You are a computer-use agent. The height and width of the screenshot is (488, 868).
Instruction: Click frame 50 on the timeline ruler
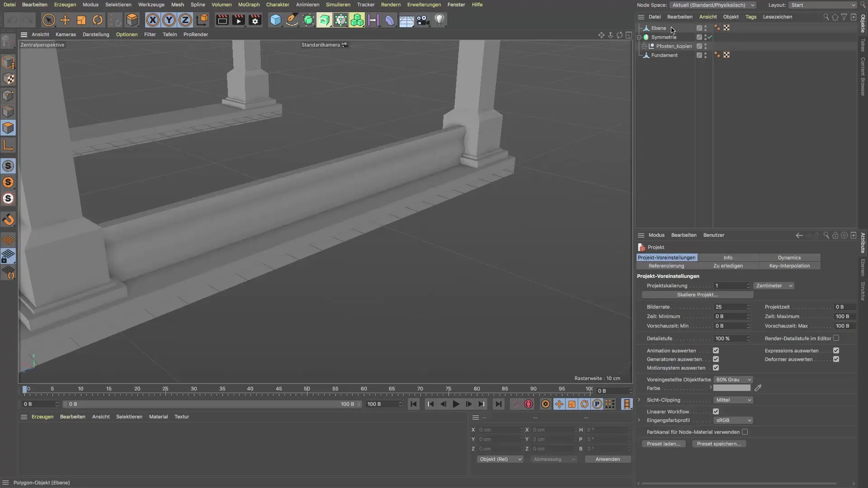coord(307,389)
